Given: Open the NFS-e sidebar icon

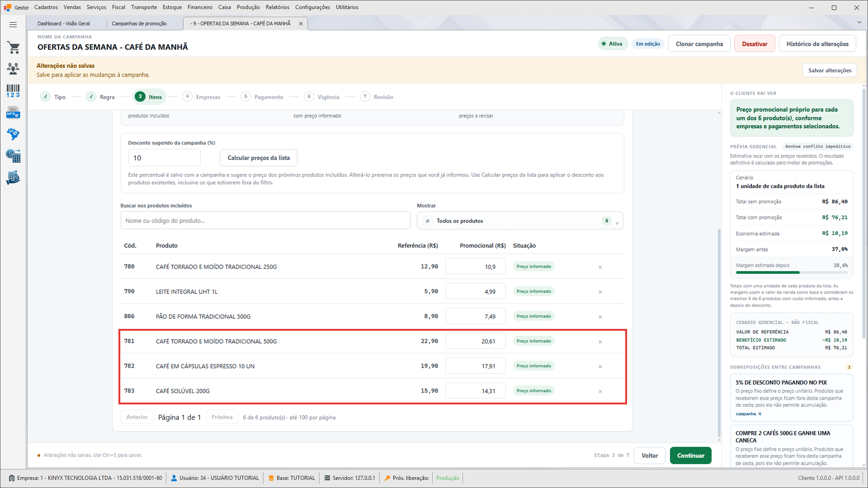Looking at the screenshot, I should (x=13, y=113).
